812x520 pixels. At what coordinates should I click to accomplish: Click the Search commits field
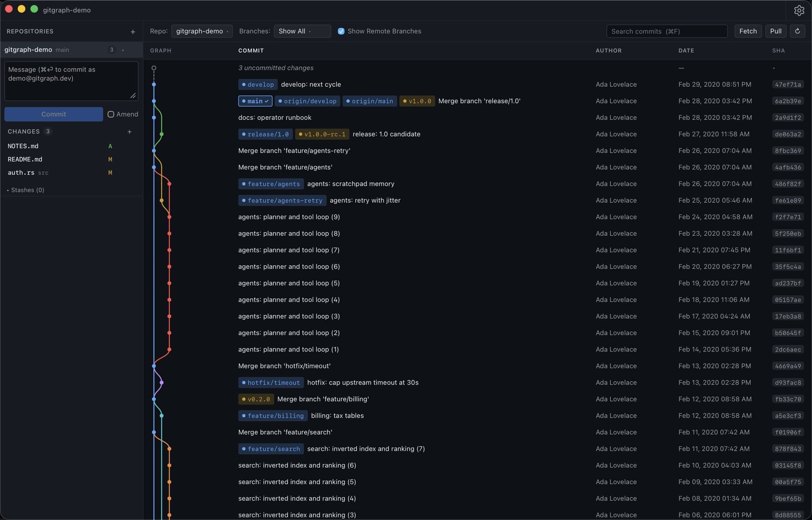(667, 31)
